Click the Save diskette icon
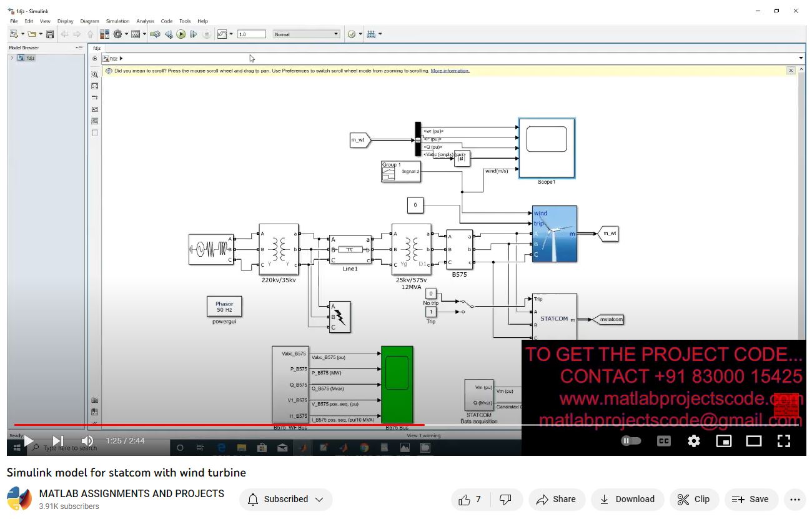The width and height of the screenshot is (812, 519). pyautogui.click(x=50, y=34)
